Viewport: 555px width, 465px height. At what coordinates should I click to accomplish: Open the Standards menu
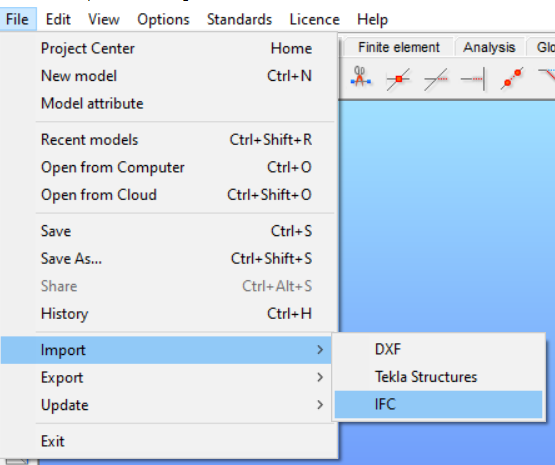(239, 19)
